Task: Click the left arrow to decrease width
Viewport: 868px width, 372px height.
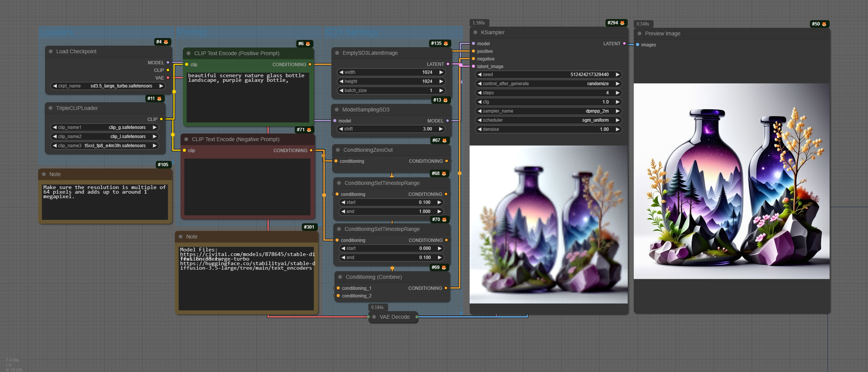Action: point(341,72)
